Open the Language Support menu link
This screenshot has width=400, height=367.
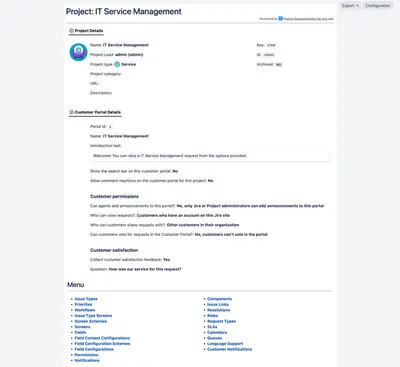click(x=225, y=344)
